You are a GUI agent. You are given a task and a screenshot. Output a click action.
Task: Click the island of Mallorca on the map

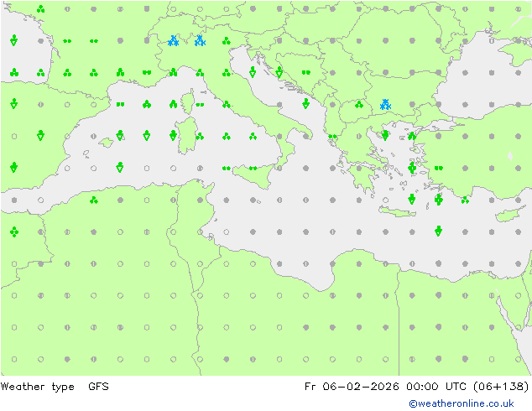click(107, 143)
